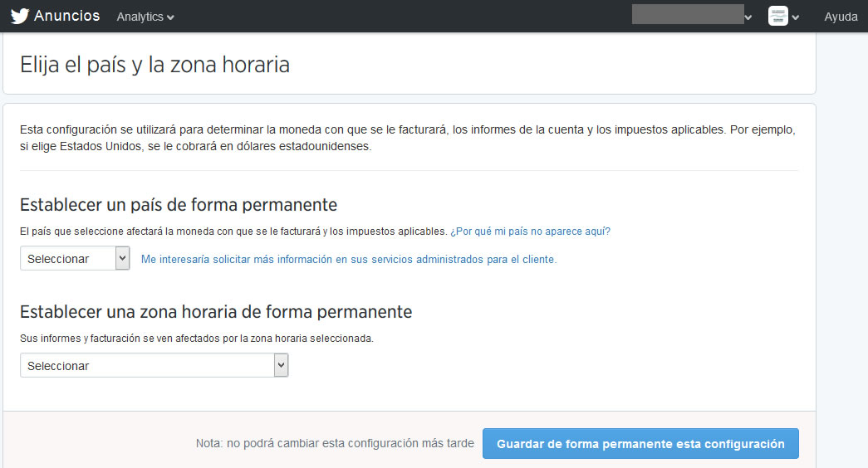Click the Twitter bird logo
This screenshot has width=868, height=468.
click(x=20, y=17)
